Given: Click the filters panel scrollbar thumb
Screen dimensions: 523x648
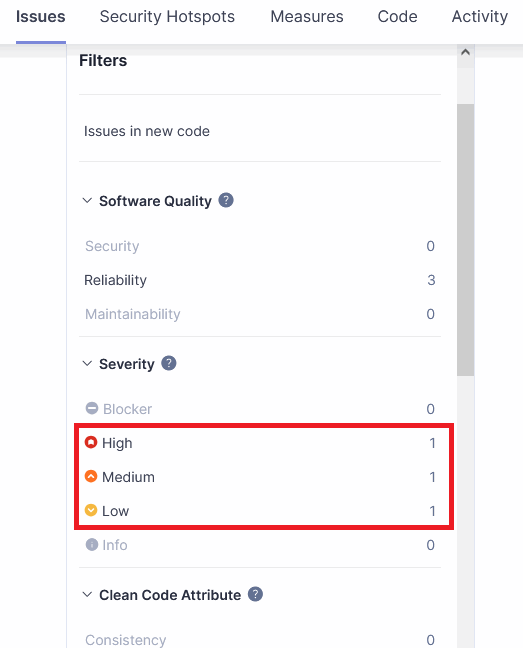Looking at the screenshot, I should (x=466, y=240).
